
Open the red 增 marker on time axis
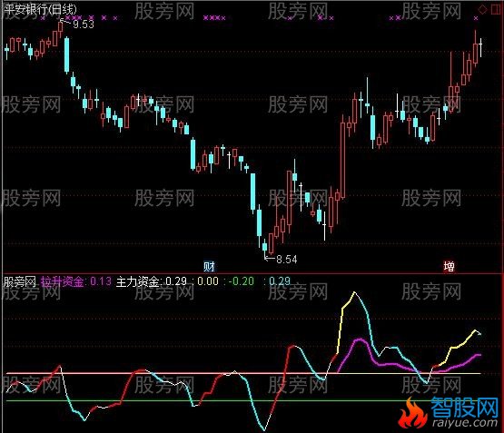[x=449, y=266]
